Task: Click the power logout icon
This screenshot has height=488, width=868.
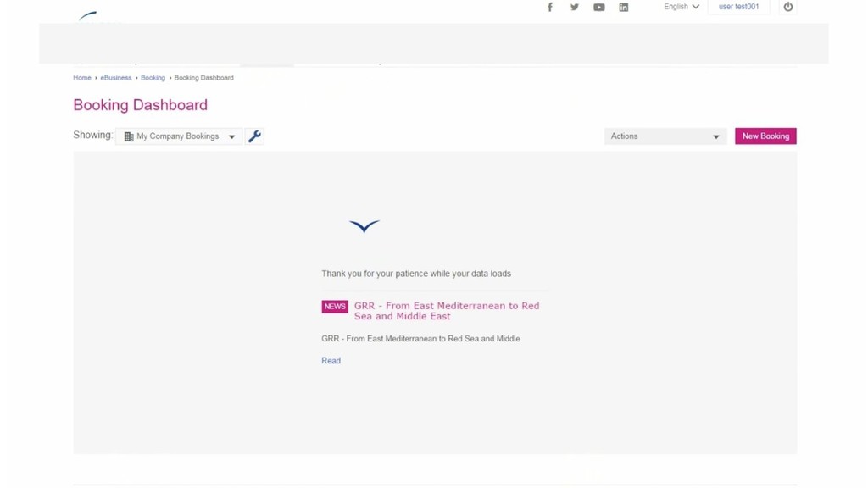Action: (787, 7)
